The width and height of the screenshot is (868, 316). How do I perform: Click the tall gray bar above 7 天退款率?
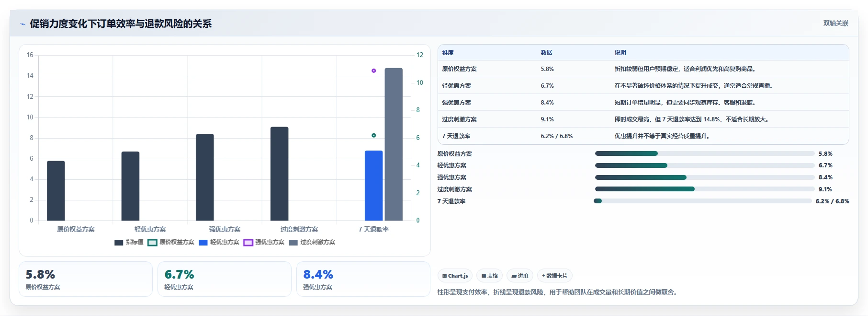[x=394, y=144]
